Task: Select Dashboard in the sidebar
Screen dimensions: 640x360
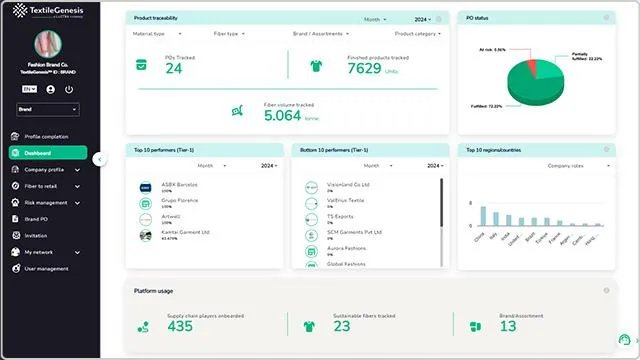Action: click(x=48, y=153)
